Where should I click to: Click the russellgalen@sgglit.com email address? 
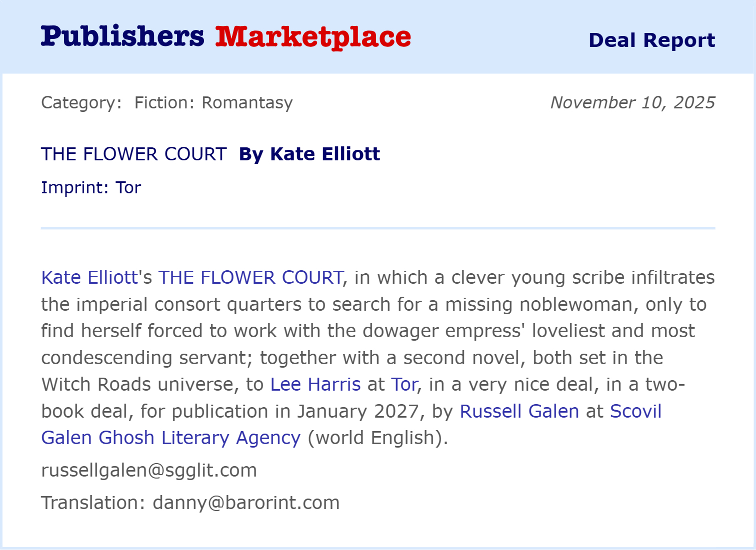pyautogui.click(x=149, y=471)
